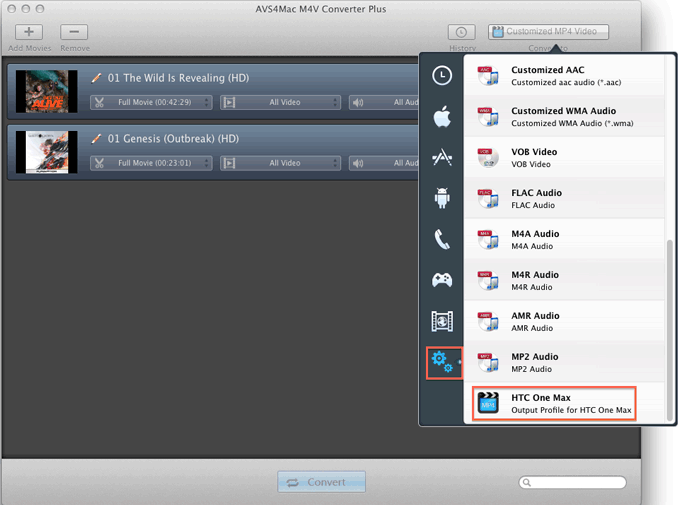Choose M4R Audio format

coord(564,281)
